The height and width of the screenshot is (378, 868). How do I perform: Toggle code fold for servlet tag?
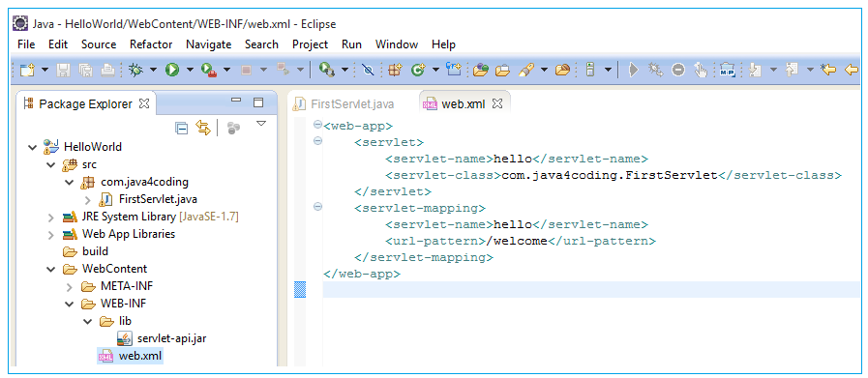click(317, 140)
